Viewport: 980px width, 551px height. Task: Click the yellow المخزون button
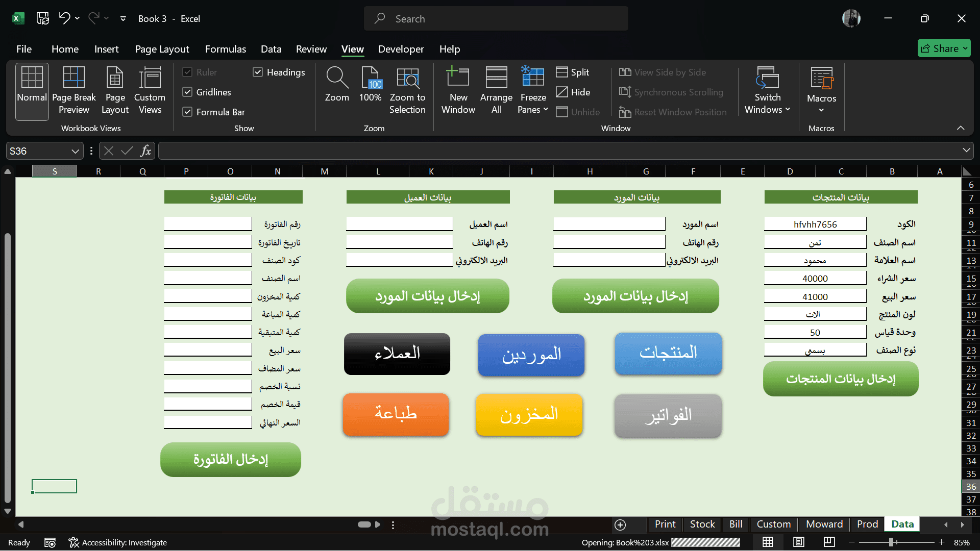pos(529,414)
